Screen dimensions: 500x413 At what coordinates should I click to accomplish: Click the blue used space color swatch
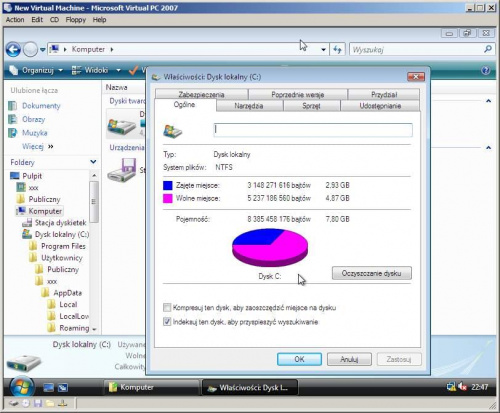click(x=168, y=185)
